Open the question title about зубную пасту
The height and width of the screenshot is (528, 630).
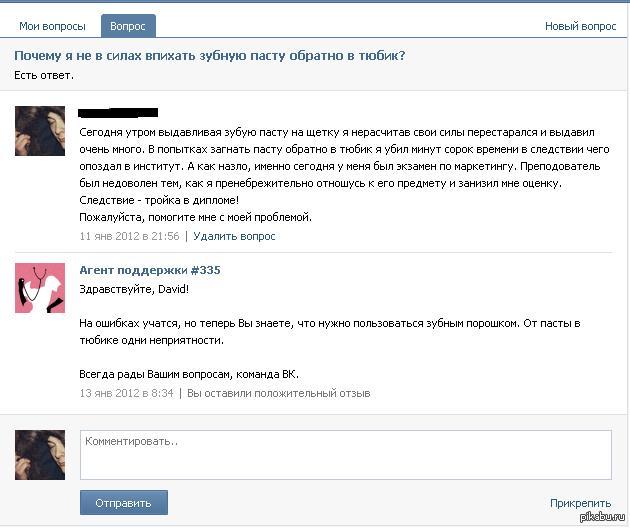tap(210, 55)
